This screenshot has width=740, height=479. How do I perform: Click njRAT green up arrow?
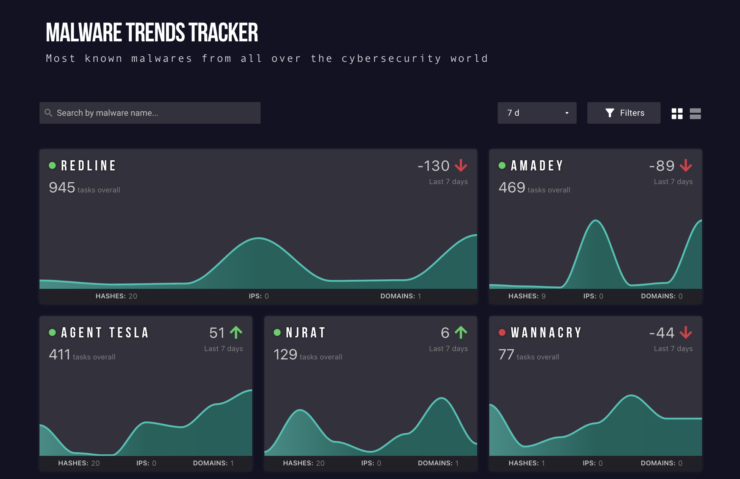(461, 332)
